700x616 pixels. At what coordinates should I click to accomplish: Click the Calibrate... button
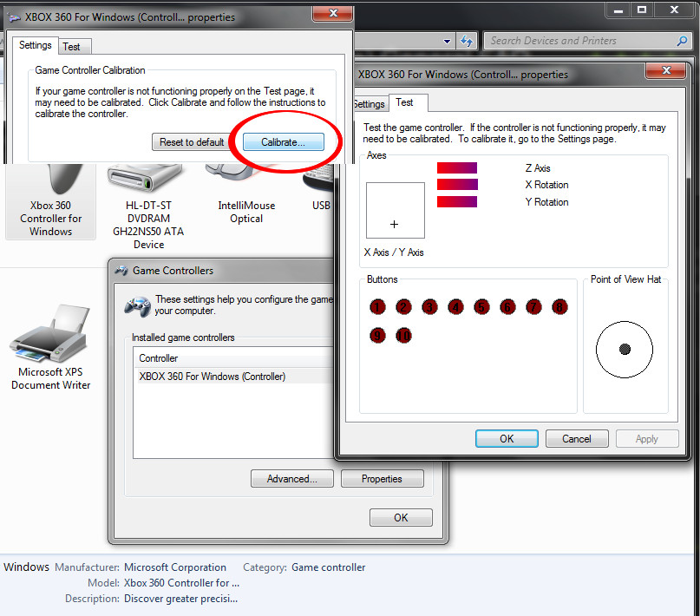coord(283,142)
